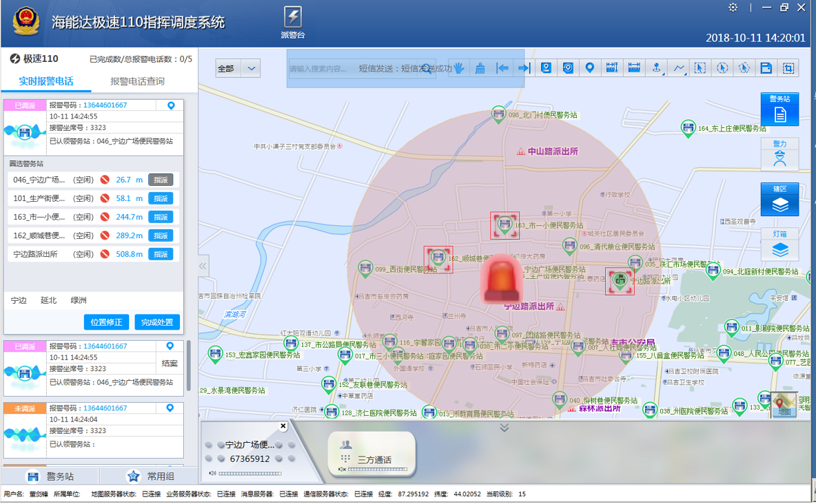This screenshot has height=504, width=816.
Task: Click the 完成处置 button
Action: point(157,322)
